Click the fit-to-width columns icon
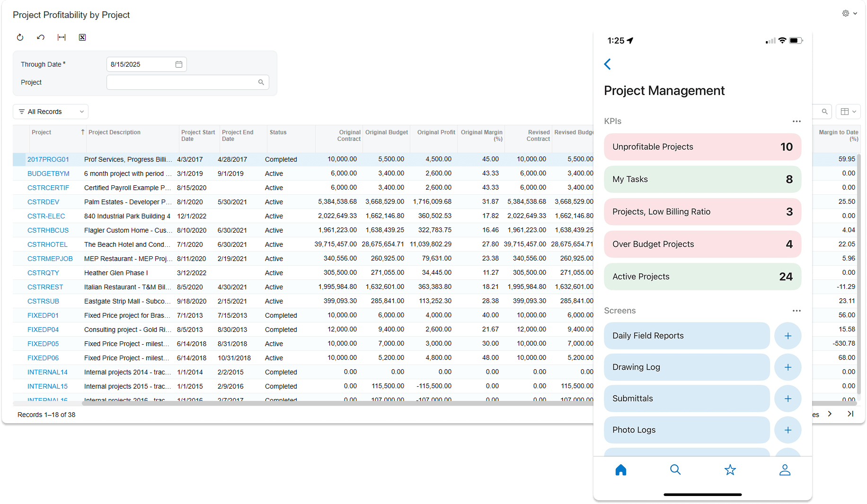This screenshot has height=504, width=867. (x=62, y=37)
